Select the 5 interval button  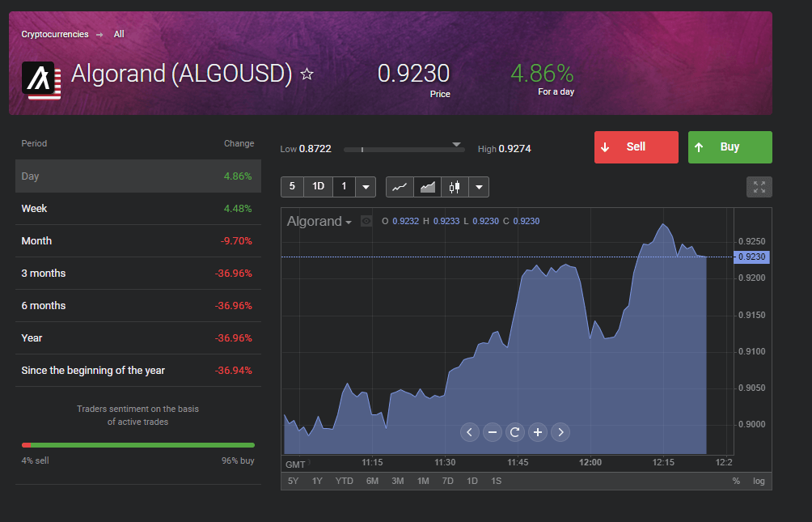click(292, 187)
